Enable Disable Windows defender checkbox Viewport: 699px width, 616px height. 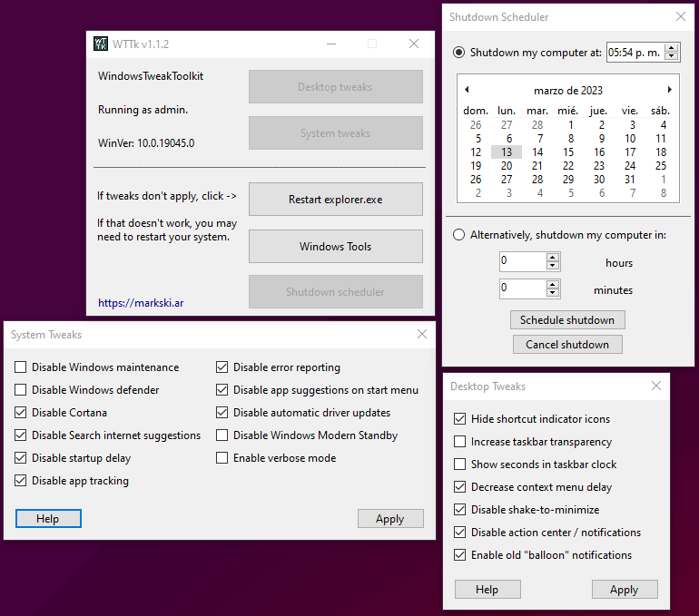20,390
